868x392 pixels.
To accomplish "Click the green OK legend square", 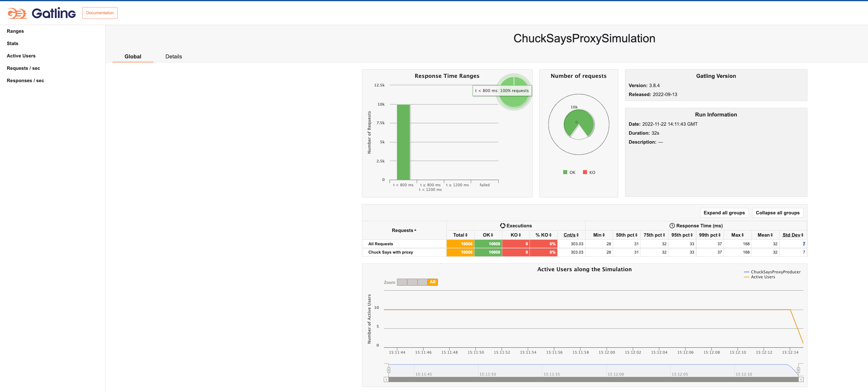I will tap(565, 172).
